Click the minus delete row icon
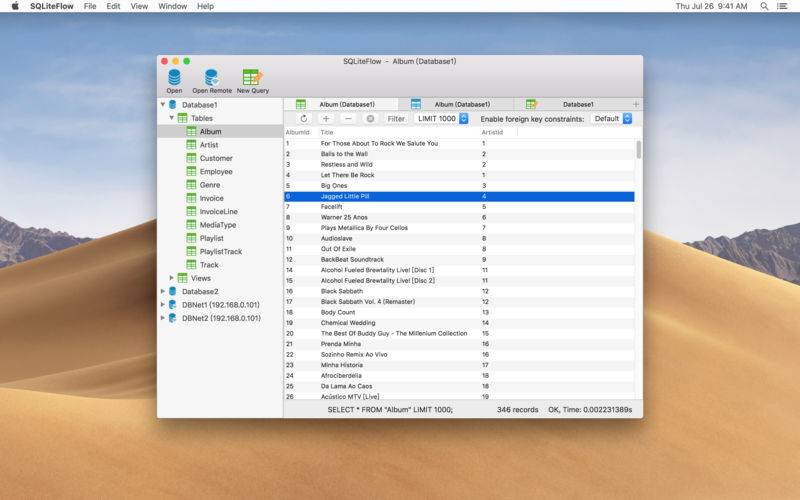Viewport: 800px width, 500px height. [x=348, y=118]
